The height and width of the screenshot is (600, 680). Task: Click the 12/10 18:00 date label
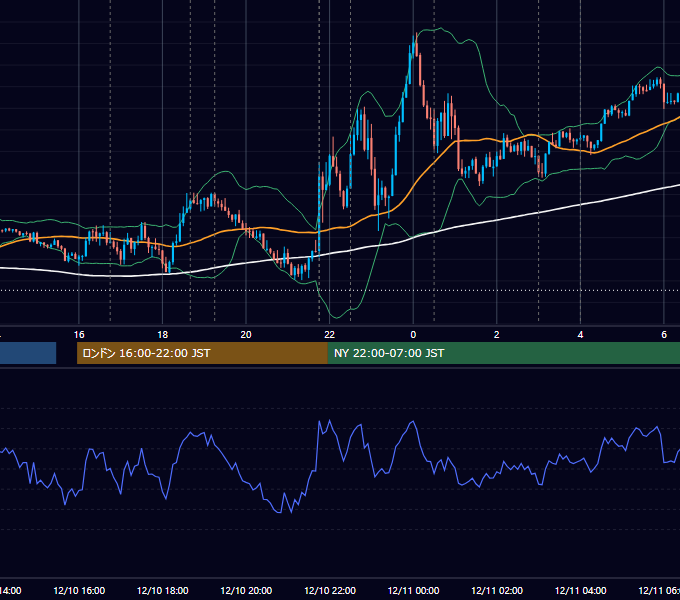pos(163,590)
